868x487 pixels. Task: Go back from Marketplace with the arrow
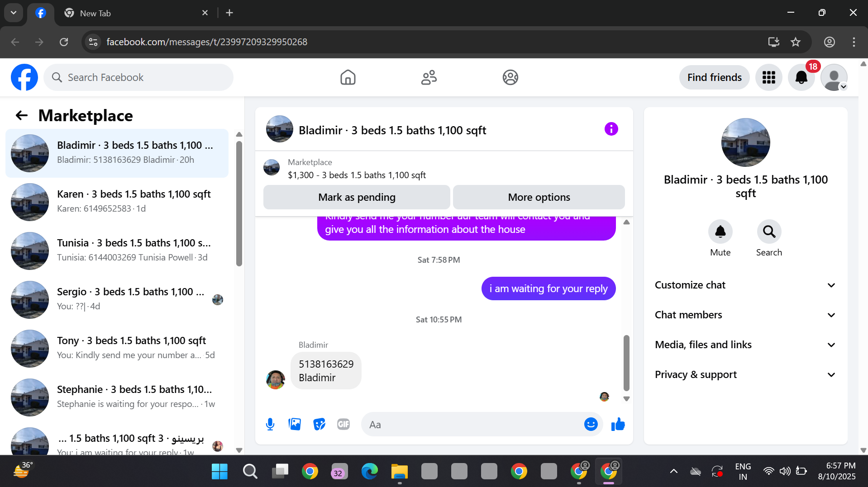(x=21, y=116)
